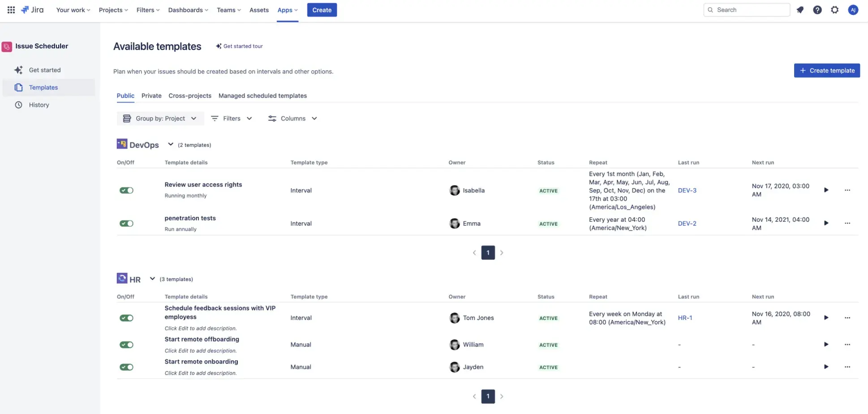The width and height of the screenshot is (868, 414).
Task: Open the Jira app switcher grid icon
Action: pos(11,9)
